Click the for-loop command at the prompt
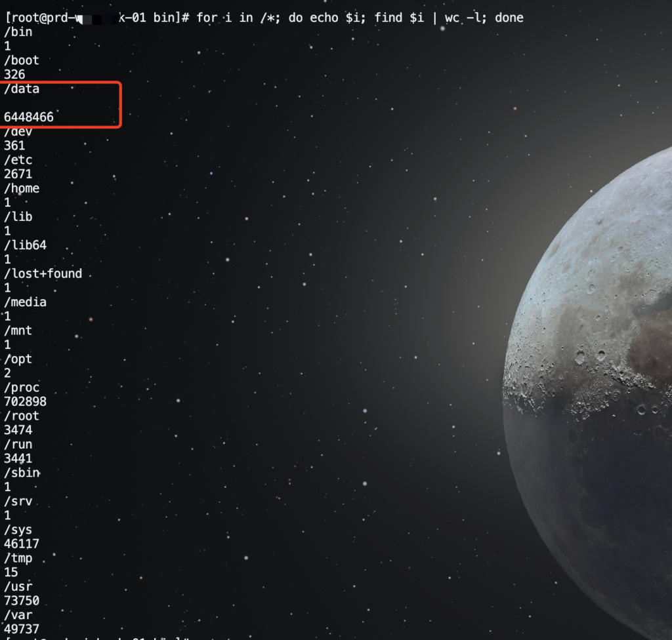The width and height of the screenshot is (672, 640). coord(360,18)
